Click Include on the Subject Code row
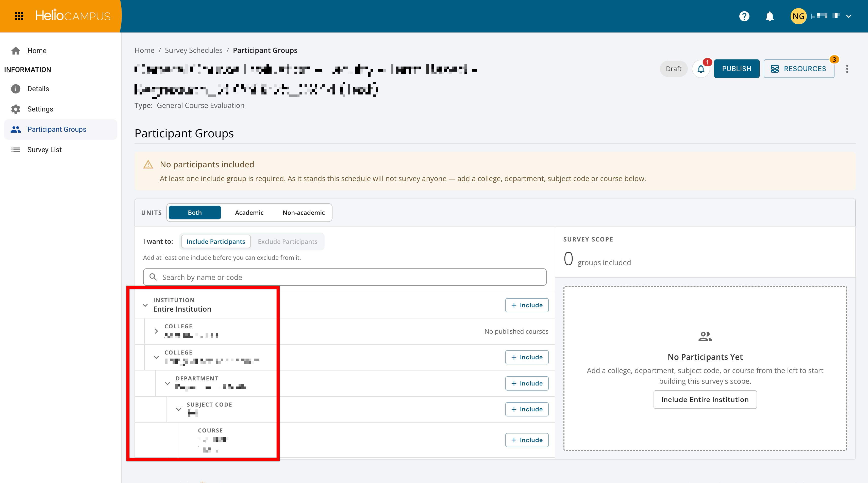 click(x=527, y=409)
